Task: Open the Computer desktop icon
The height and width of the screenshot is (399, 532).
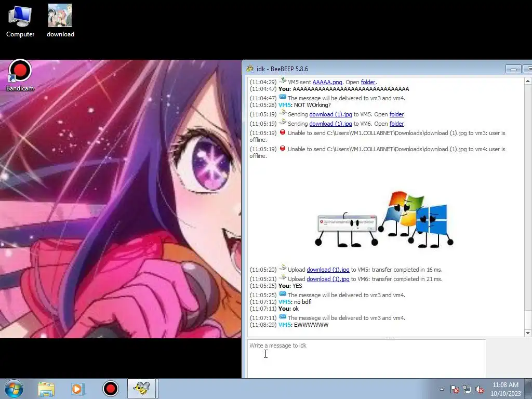Action: [20, 21]
